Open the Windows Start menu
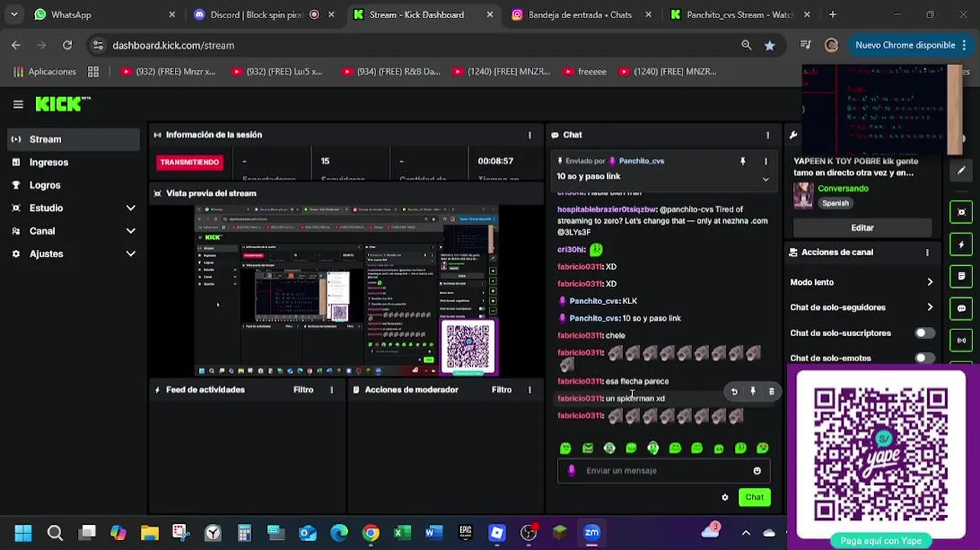980x550 pixels. point(23,532)
